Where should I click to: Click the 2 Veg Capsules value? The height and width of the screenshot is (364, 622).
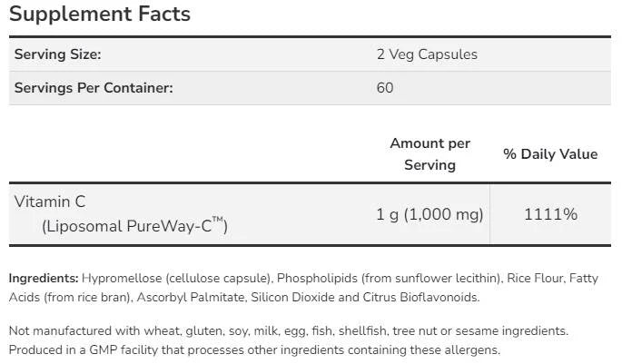427,54
